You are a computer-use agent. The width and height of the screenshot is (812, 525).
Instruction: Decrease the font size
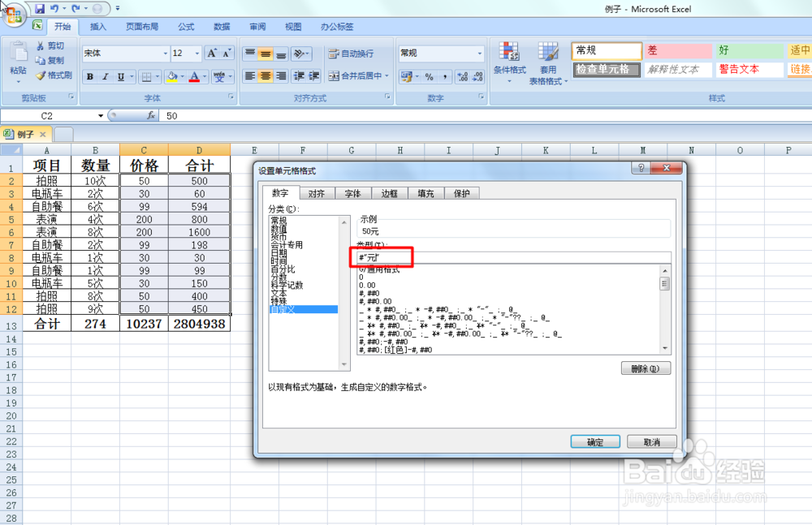[x=227, y=53]
